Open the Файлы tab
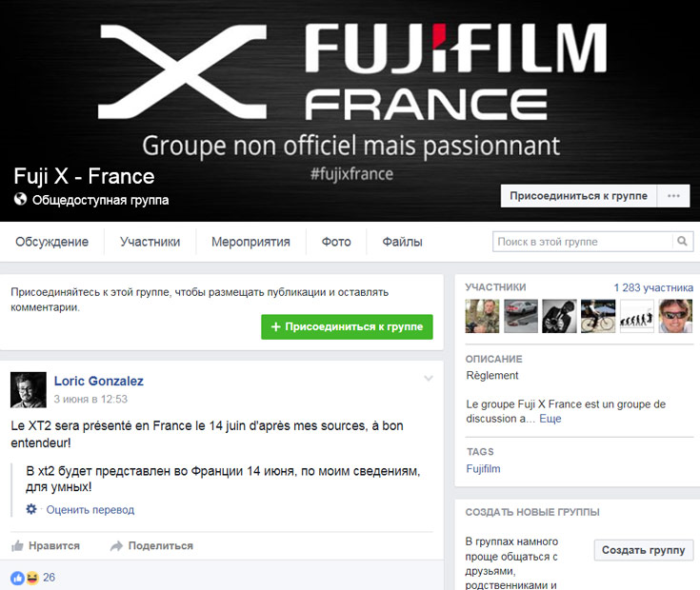700x590 pixels. 402,242
